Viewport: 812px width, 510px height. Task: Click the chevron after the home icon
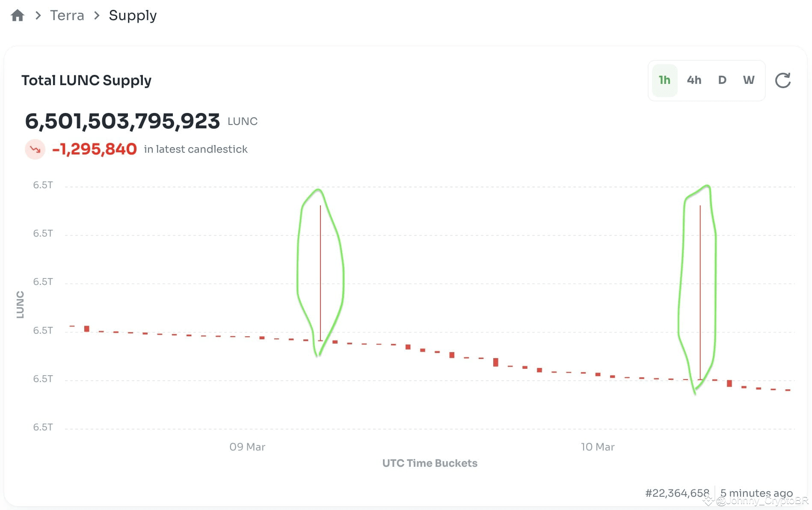(x=38, y=15)
